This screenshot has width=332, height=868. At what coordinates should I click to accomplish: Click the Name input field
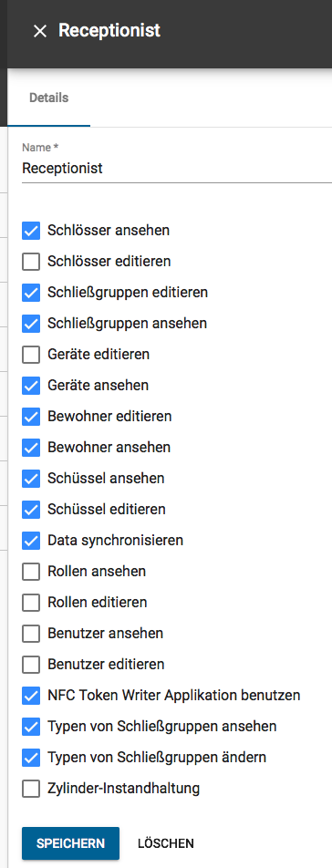pos(177,169)
